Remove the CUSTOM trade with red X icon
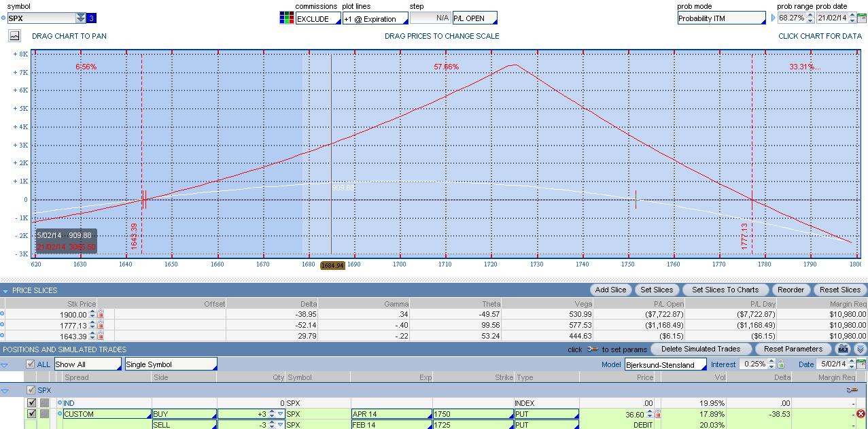 click(x=861, y=414)
